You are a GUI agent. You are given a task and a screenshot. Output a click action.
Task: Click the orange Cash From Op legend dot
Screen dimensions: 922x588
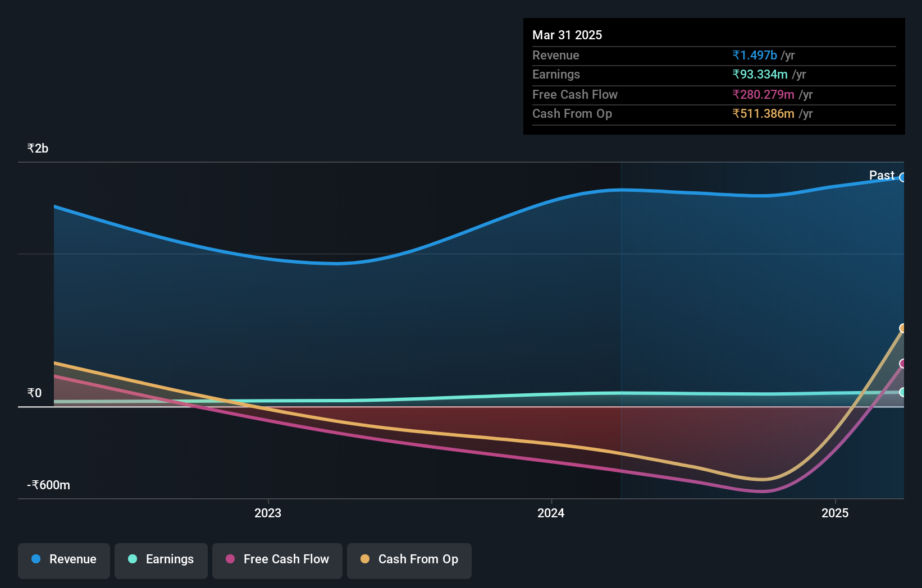pyautogui.click(x=365, y=559)
